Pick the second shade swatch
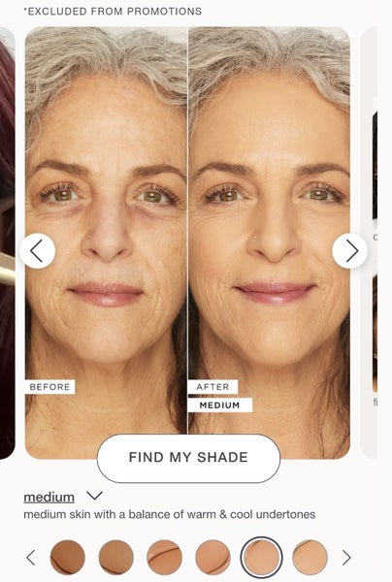The width and height of the screenshot is (392, 582). 116,558
